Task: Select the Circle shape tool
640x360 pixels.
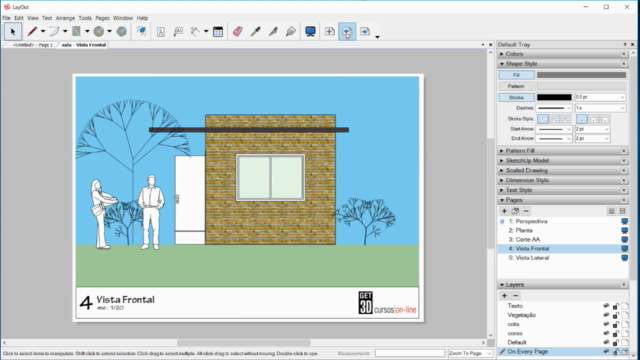Action: (98, 31)
